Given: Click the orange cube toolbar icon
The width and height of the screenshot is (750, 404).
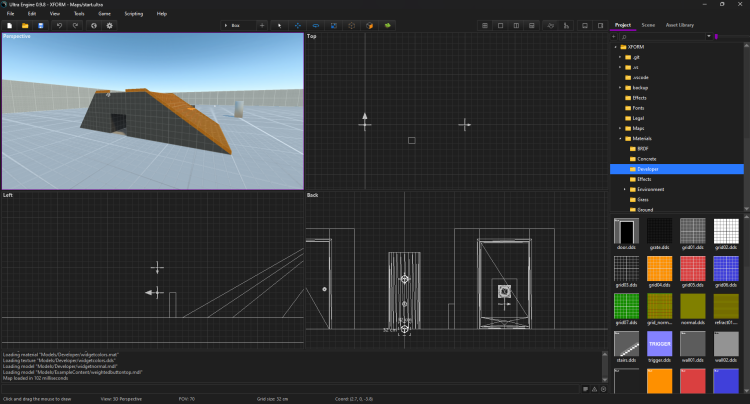Looking at the screenshot, I should point(369,25).
